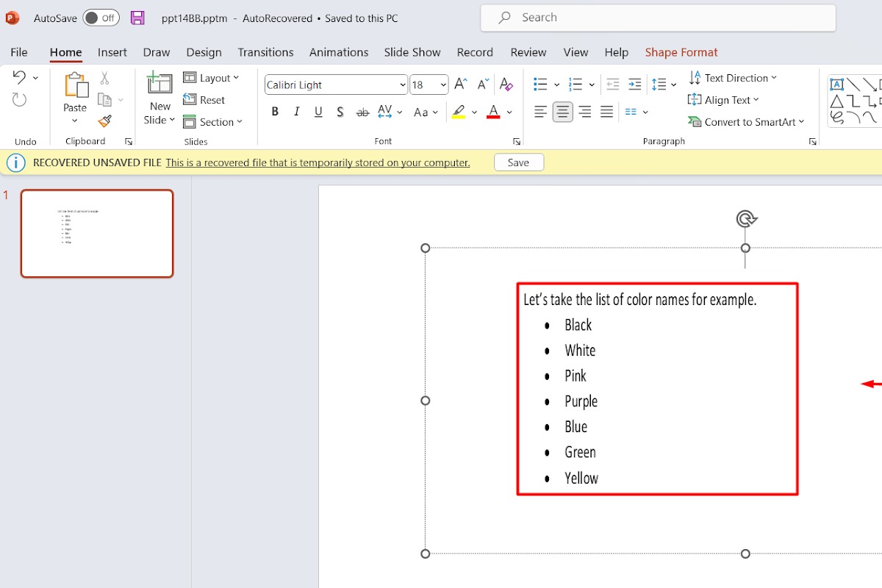
Task: Decrease list indent level
Action: pos(612,85)
